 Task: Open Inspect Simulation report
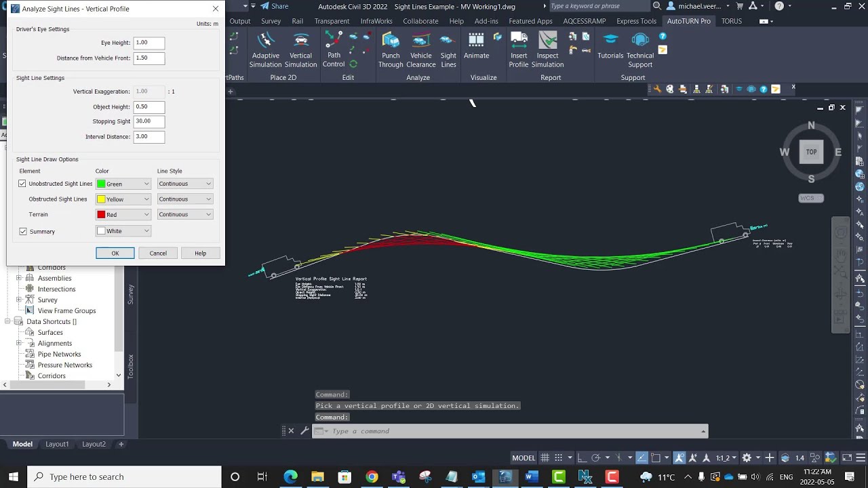[x=547, y=49]
